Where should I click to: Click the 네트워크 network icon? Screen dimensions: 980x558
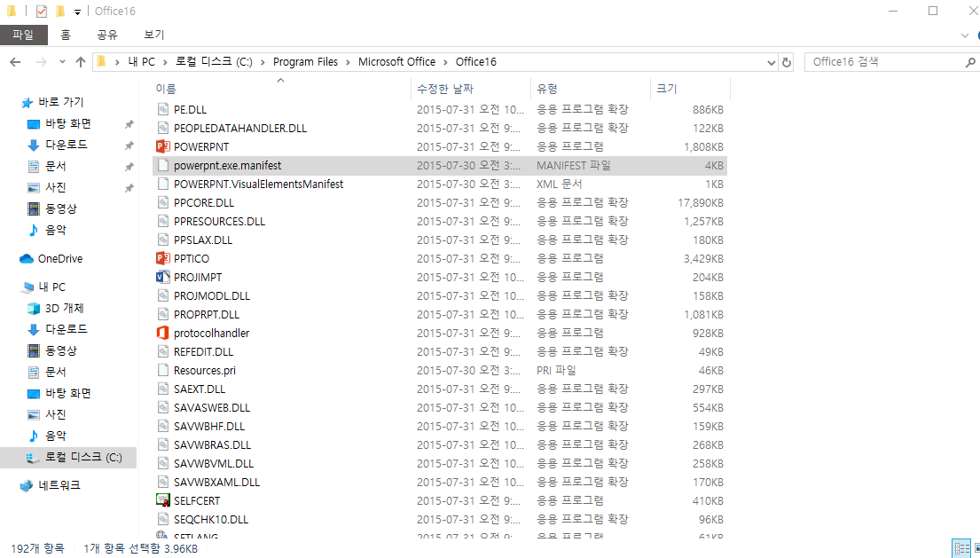[27, 485]
